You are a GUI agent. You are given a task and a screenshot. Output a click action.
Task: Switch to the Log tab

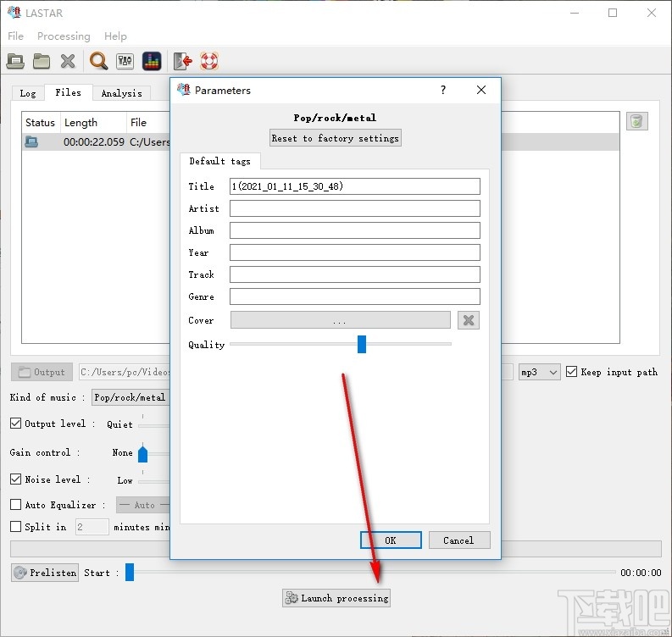pyautogui.click(x=28, y=93)
